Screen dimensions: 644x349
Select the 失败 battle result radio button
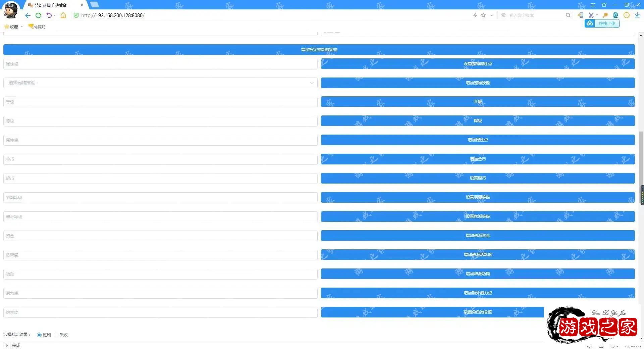56,335
